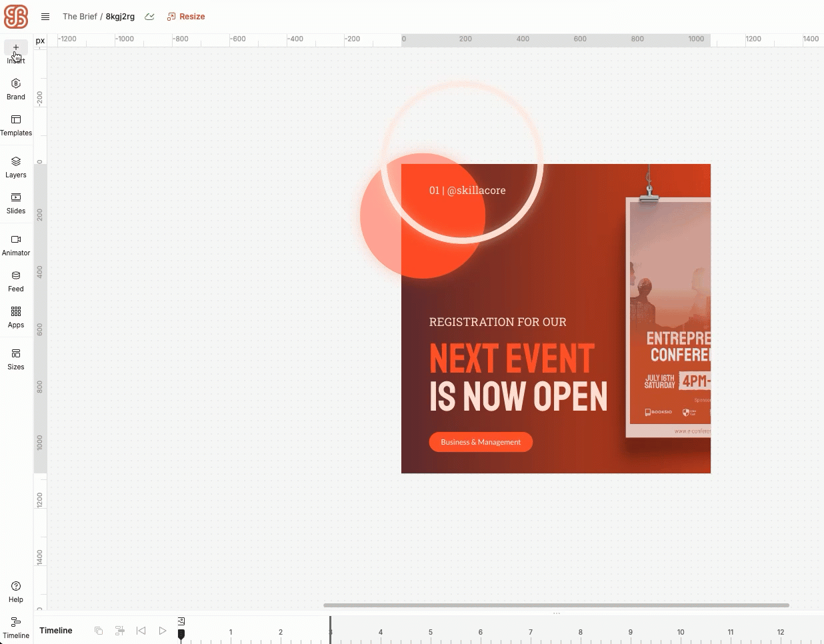
Task: Click the cloud saved status icon
Action: pyautogui.click(x=150, y=17)
